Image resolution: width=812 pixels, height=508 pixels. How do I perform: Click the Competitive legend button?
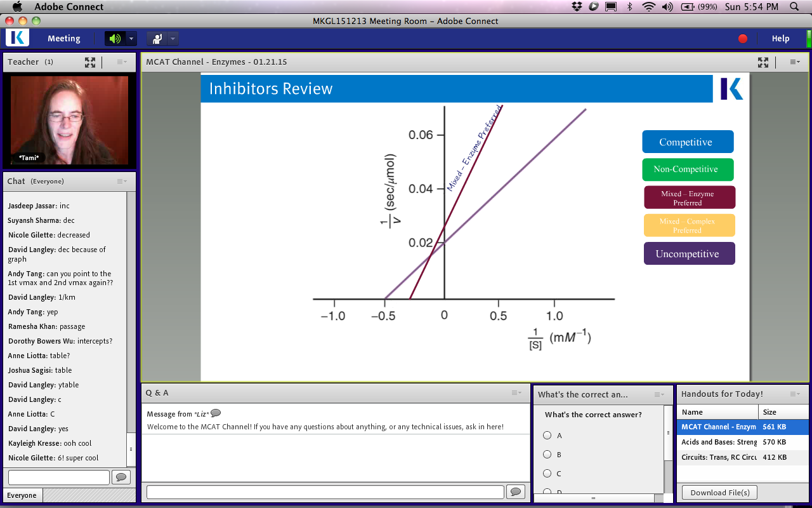(688, 142)
